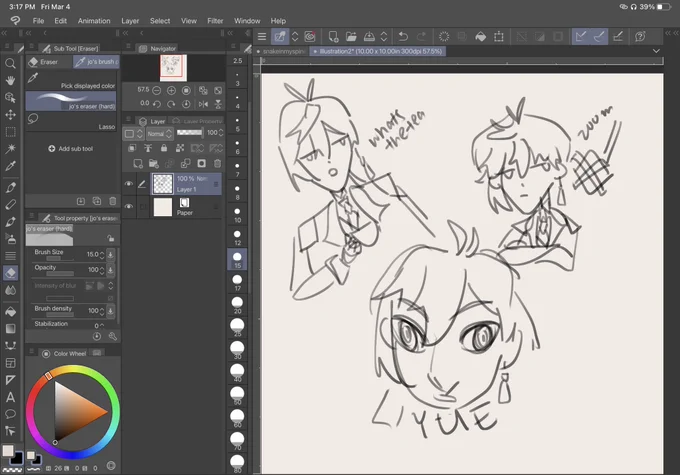
Task: Switch to jo's brush sub tool group
Action: point(96,62)
